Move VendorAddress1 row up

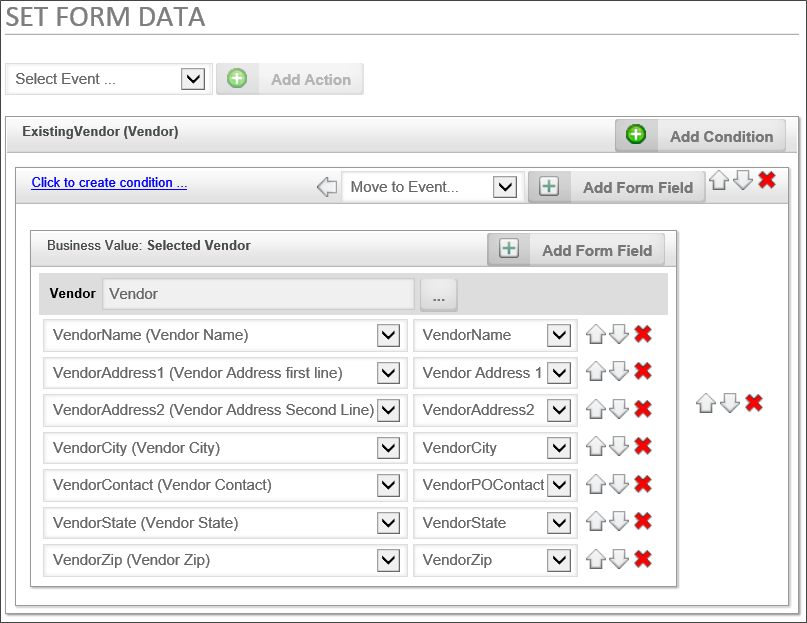tap(596, 373)
